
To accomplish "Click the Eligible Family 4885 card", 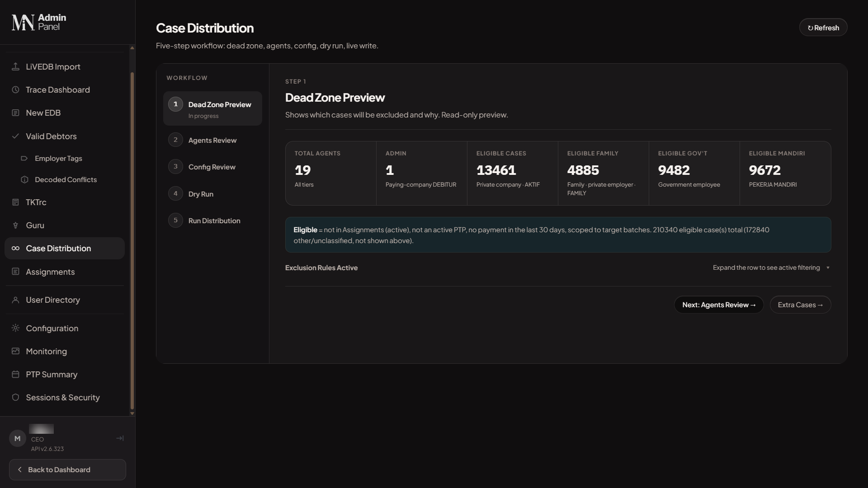I will [604, 174].
